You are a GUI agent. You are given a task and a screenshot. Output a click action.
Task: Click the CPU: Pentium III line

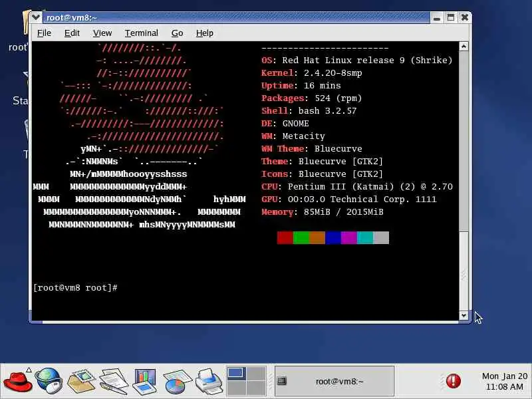pyautogui.click(x=357, y=187)
